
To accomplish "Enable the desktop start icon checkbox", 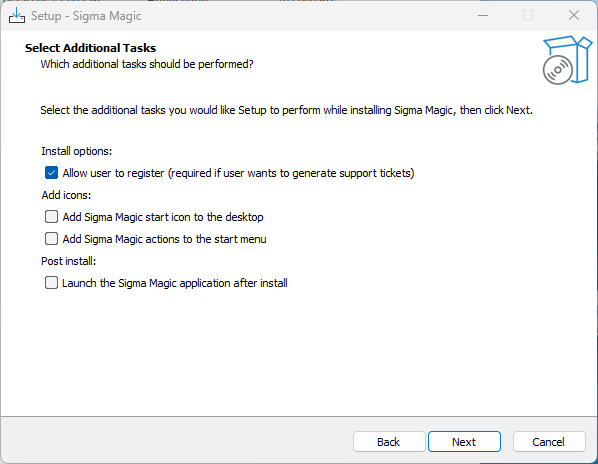I will click(51, 217).
